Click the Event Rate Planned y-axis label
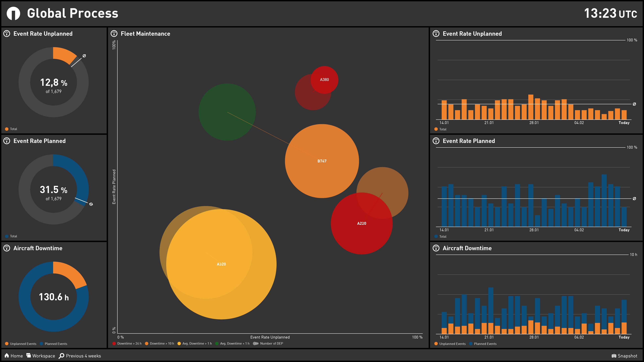Screen dimensions: 644x362 pyautogui.click(x=114, y=187)
